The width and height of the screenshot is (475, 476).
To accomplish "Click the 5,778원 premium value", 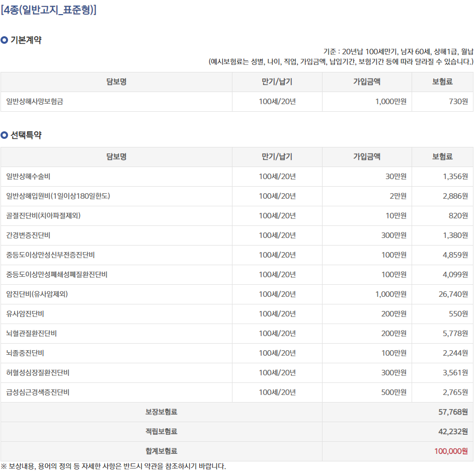I will (x=455, y=333).
